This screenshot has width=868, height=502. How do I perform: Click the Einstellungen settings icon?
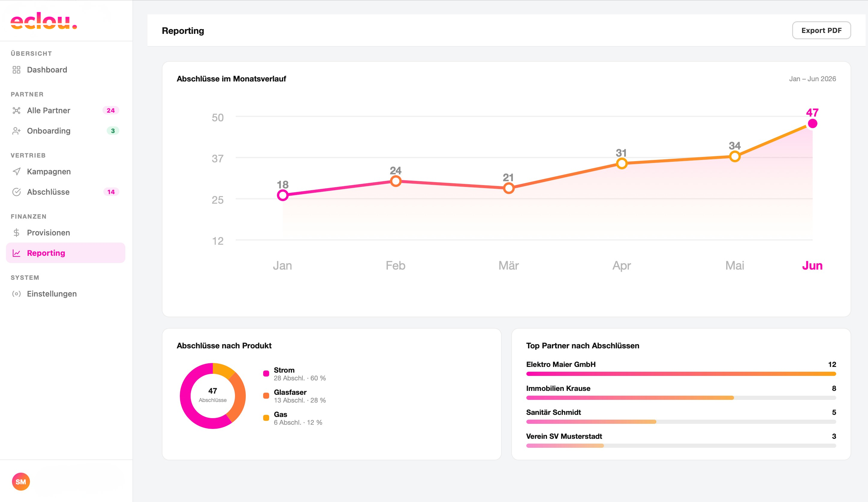[x=16, y=294]
